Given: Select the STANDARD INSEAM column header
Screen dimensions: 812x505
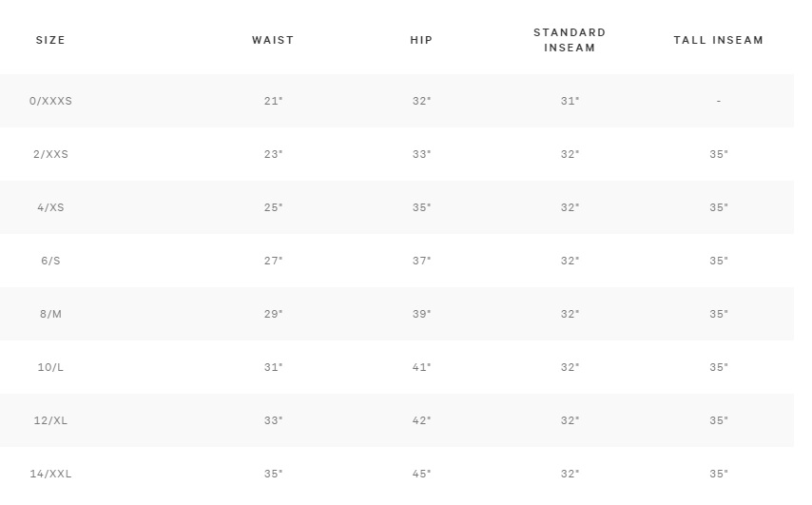Looking at the screenshot, I should [x=570, y=40].
